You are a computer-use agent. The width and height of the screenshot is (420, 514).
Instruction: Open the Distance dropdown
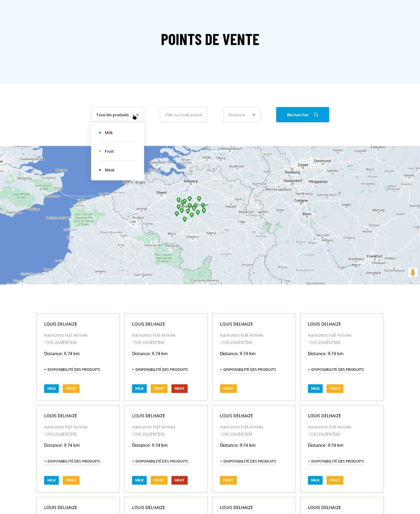(x=242, y=115)
